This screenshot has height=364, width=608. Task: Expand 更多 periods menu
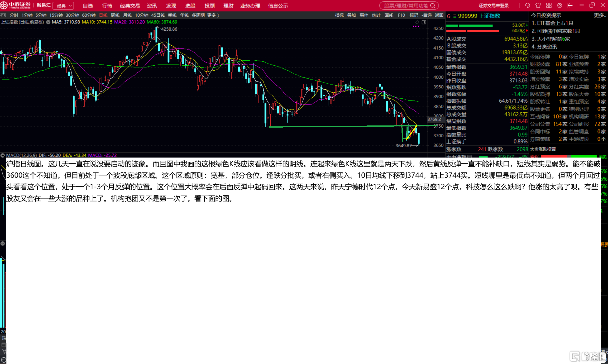[213, 15]
